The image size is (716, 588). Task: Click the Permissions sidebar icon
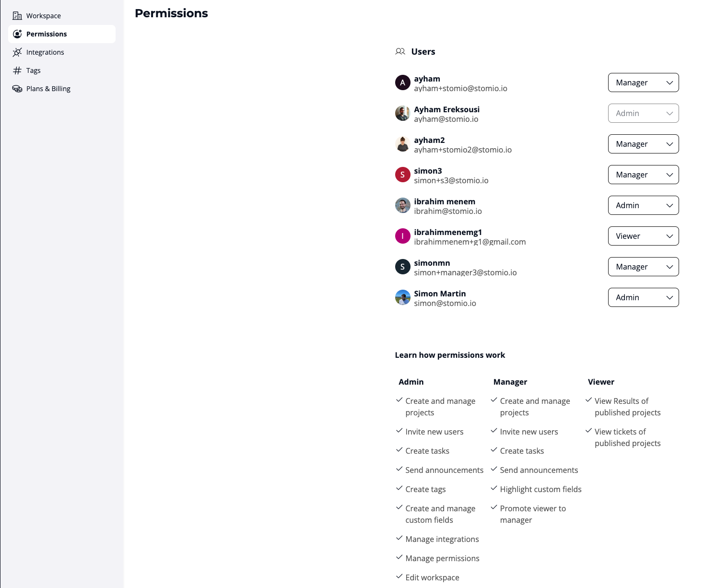[x=17, y=34]
